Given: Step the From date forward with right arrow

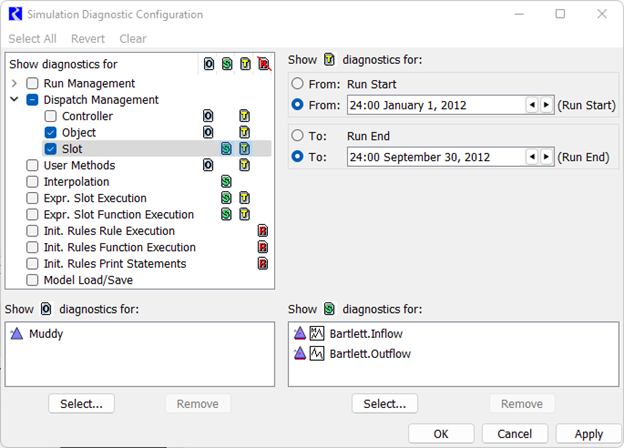Looking at the screenshot, I should (545, 105).
